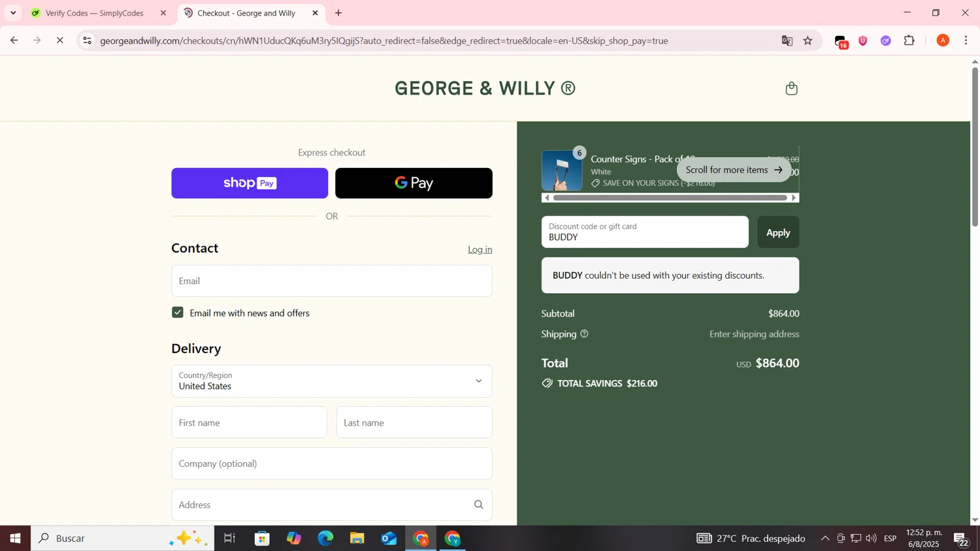
Task: Open the extension with red 16 badge
Action: point(841,41)
